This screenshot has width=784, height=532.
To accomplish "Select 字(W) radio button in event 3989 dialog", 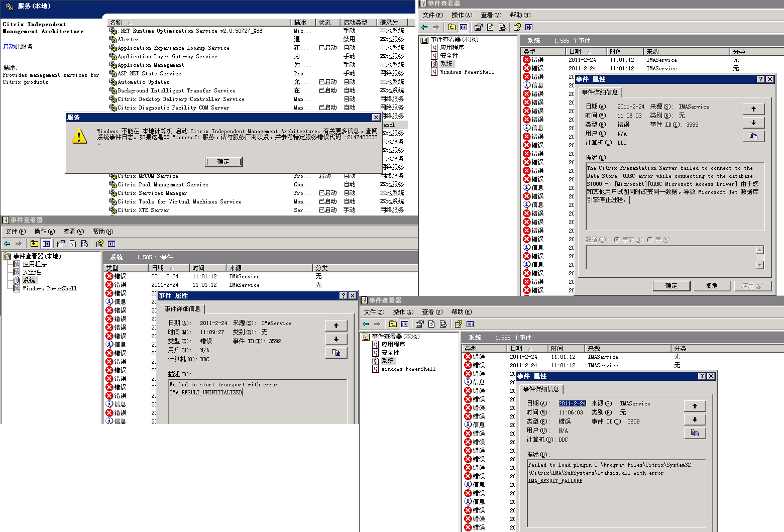I will 650,240.
